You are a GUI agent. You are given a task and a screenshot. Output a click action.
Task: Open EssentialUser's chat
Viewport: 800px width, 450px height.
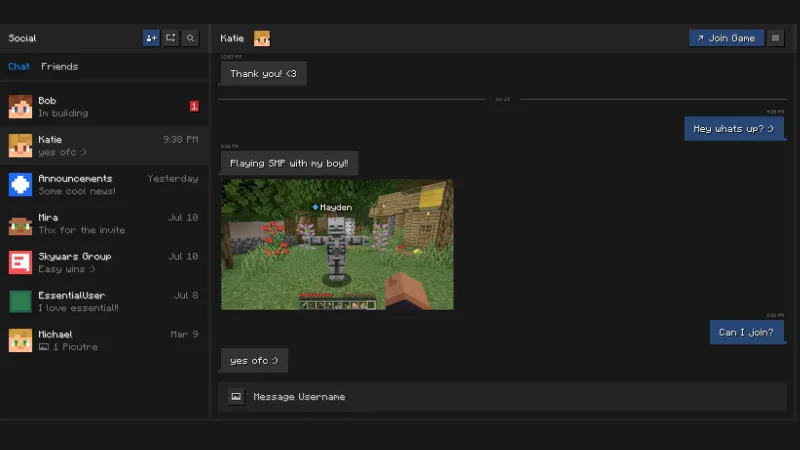point(104,301)
